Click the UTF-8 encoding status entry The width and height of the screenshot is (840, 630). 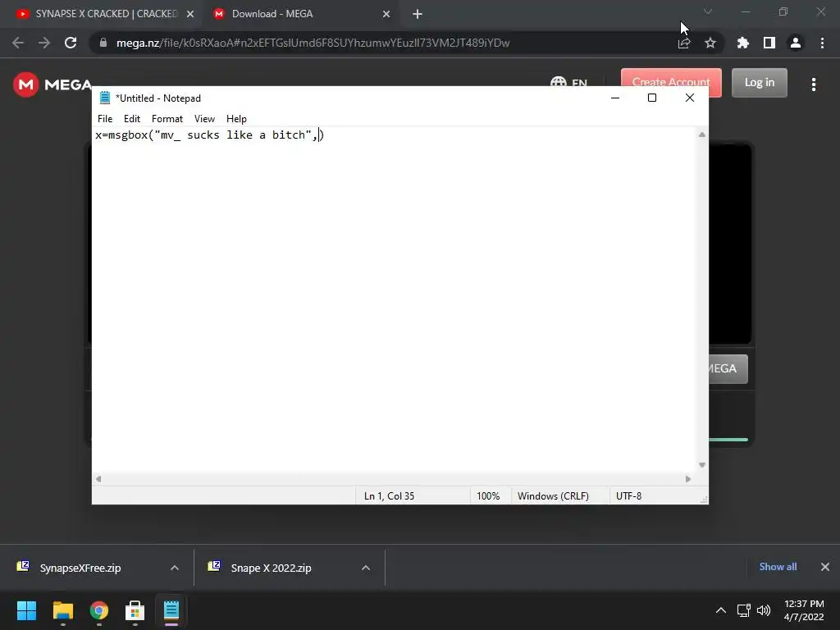click(x=628, y=496)
